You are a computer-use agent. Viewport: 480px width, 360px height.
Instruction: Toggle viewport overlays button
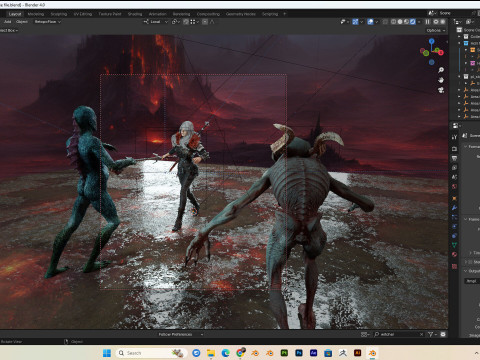pyautogui.click(x=370, y=22)
